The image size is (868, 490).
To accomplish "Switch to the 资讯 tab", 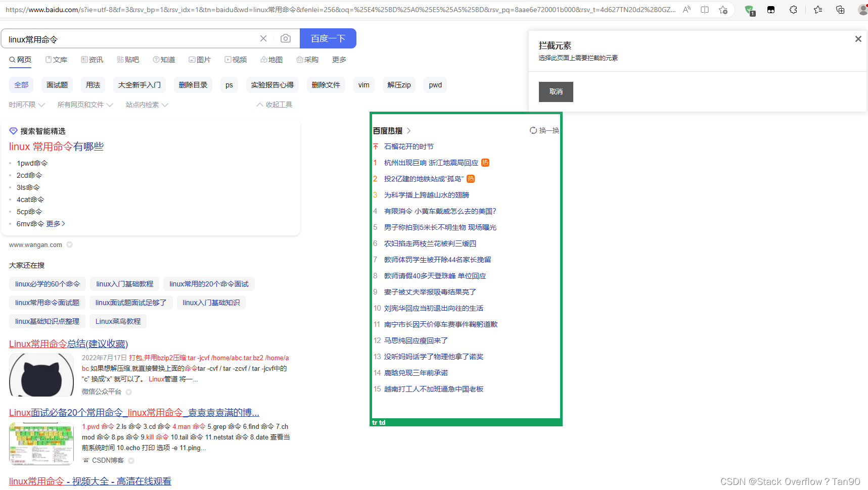I will [92, 60].
